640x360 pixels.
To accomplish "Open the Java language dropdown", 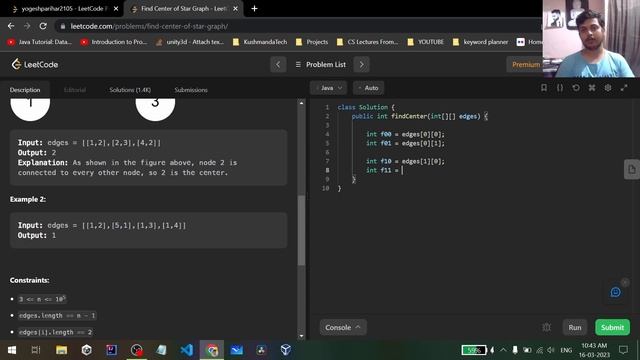I will click(x=329, y=88).
